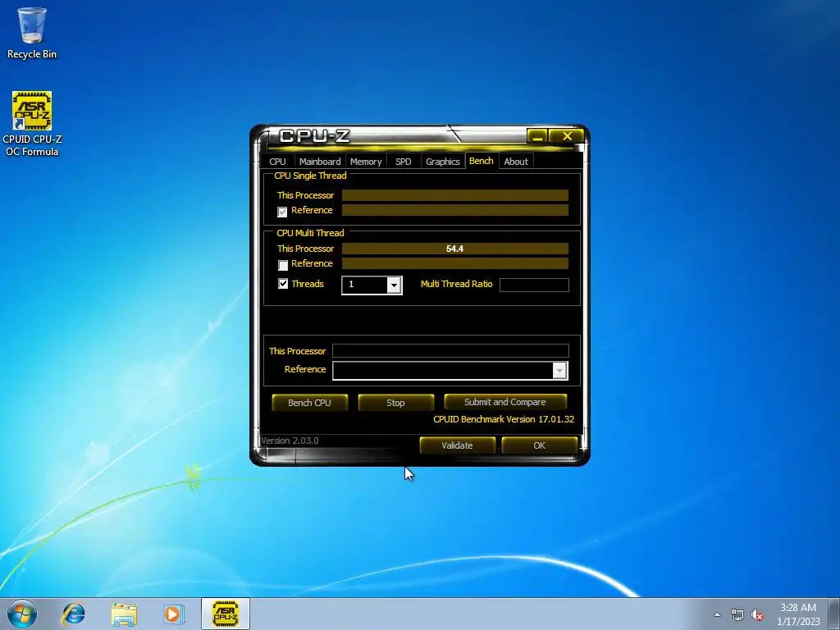Enable Multi Thread Reference checkbox

[x=283, y=265]
